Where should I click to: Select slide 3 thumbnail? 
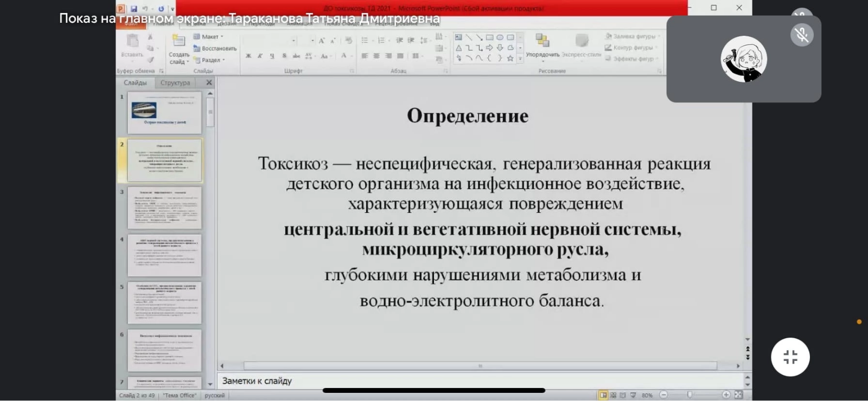tap(164, 208)
